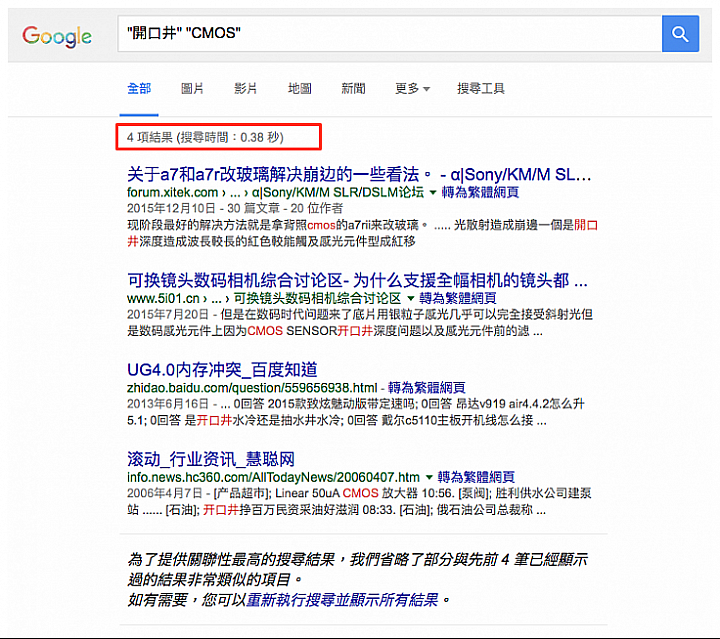Click the blue search magnifier button
The width and height of the screenshot is (720, 639).
click(x=680, y=34)
